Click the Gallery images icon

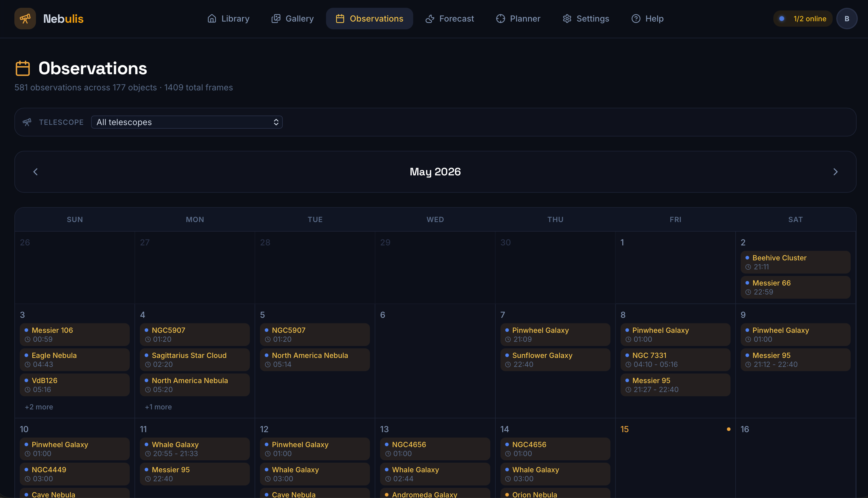point(276,19)
